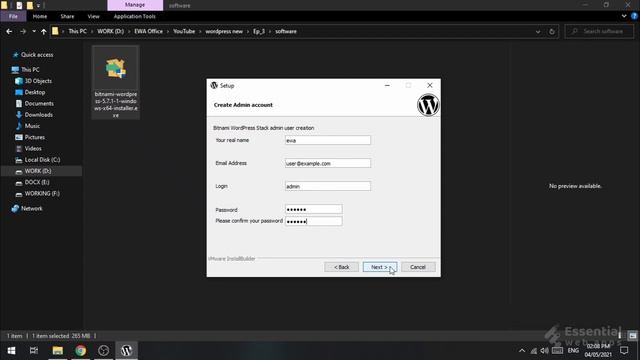Open Downloads in the sidebar
The image size is (640, 360).
[38, 115]
